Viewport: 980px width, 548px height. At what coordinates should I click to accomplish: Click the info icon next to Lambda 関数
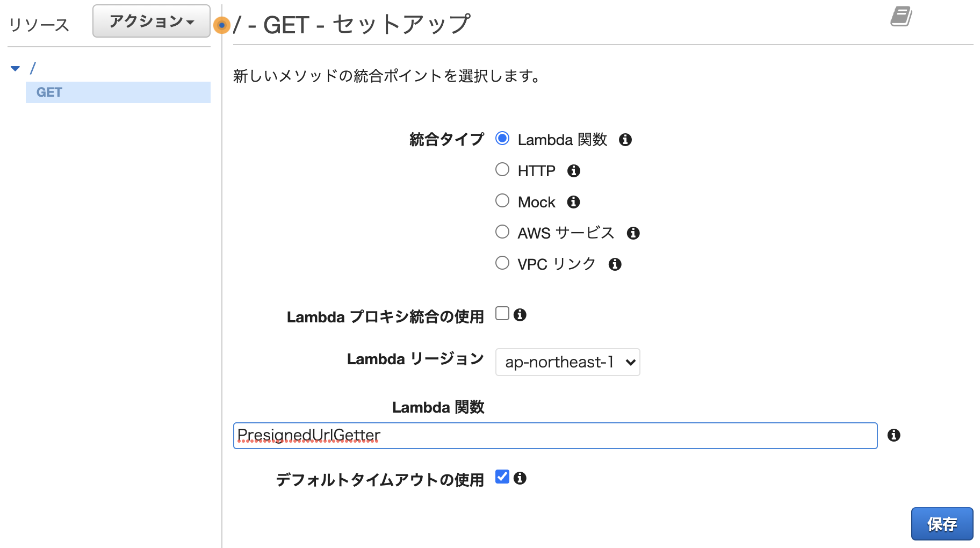point(625,140)
